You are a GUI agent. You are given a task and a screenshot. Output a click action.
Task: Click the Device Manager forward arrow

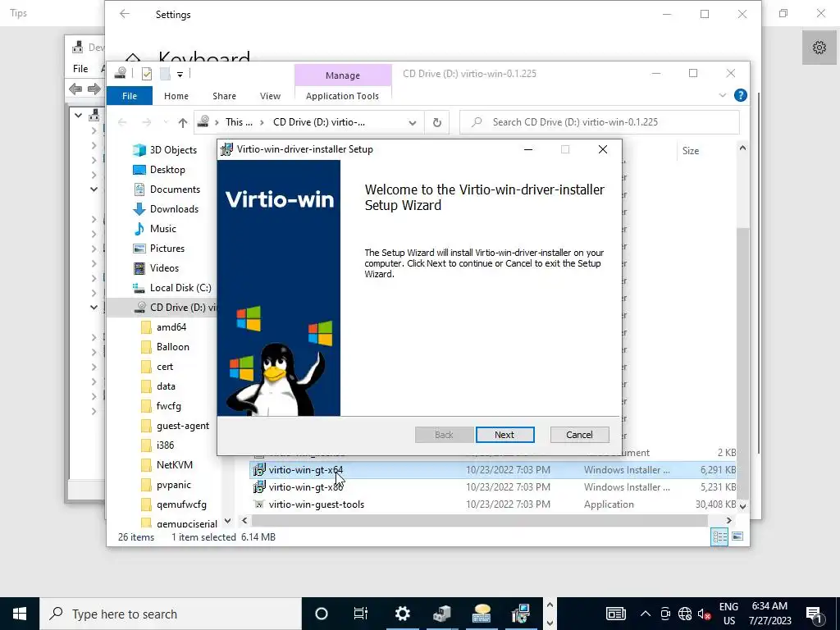tap(94, 89)
